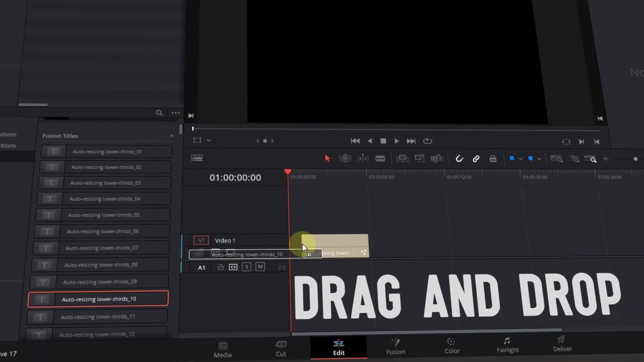Image resolution: width=644 pixels, height=362 pixels.
Task: Click the Link clips icon
Action: pyautogui.click(x=476, y=159)
